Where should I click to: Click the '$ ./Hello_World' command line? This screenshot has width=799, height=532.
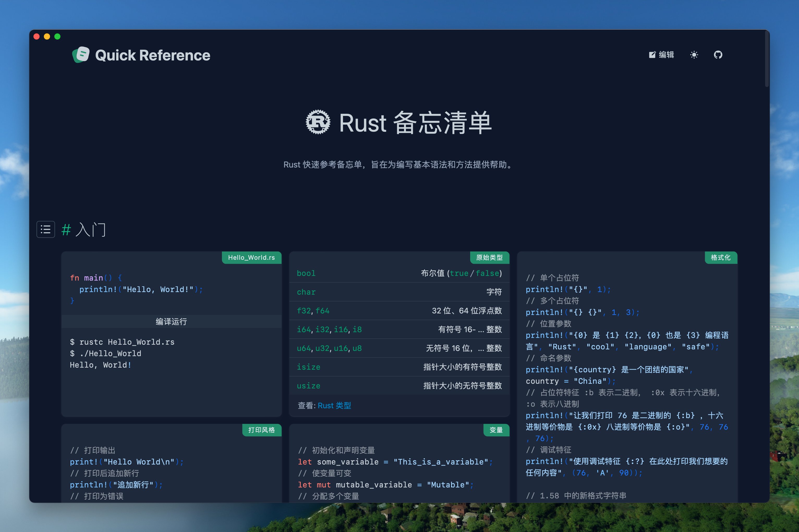coord(106,354)
